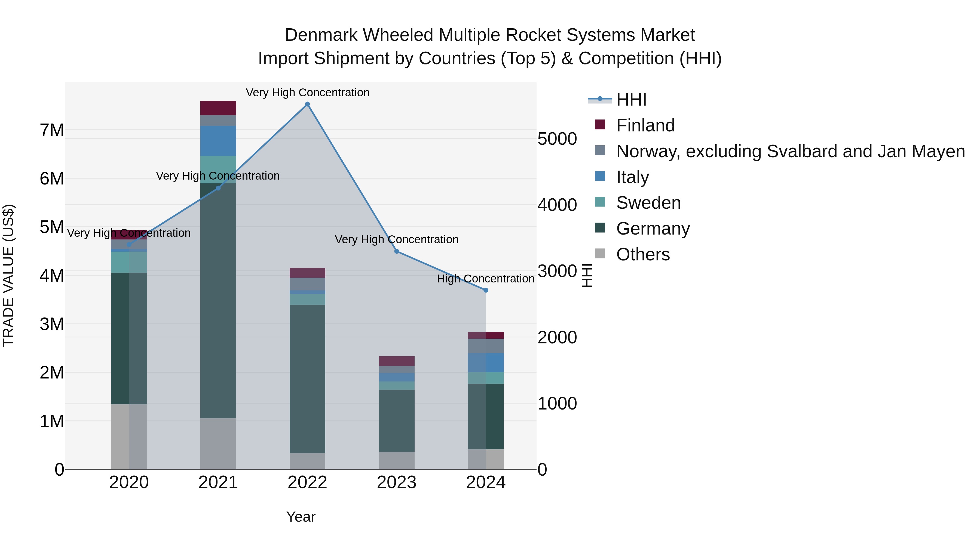Screen dimensions: 980x551
Task: Click the 2022 x-axis label
Action: (307, 482)
